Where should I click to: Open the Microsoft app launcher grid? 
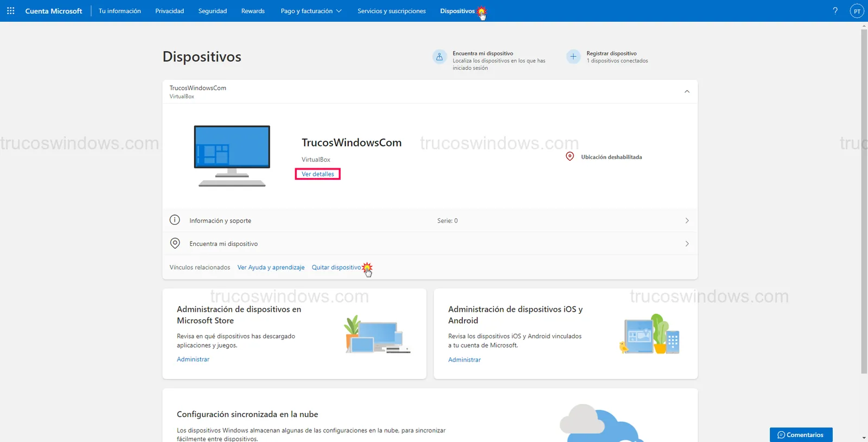pos(10,11)
